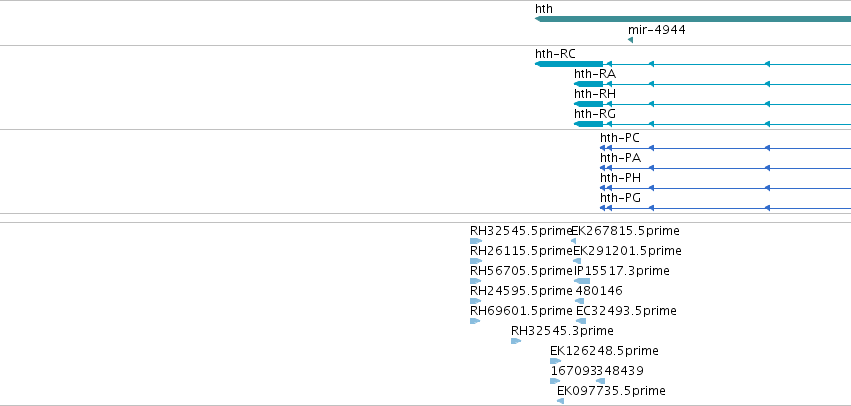Select the hth-RC transcript exon block
This screenshot has height=406, width=851.
[569, 64]
